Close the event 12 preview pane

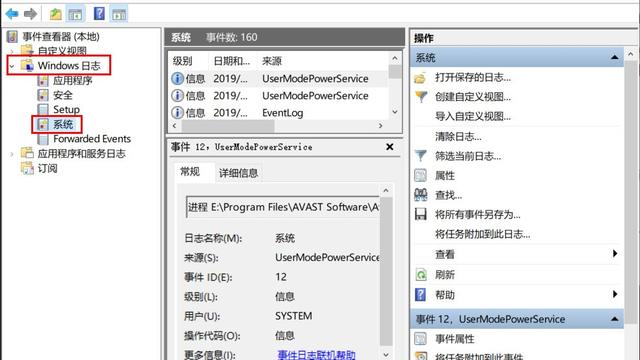point(389,147)
